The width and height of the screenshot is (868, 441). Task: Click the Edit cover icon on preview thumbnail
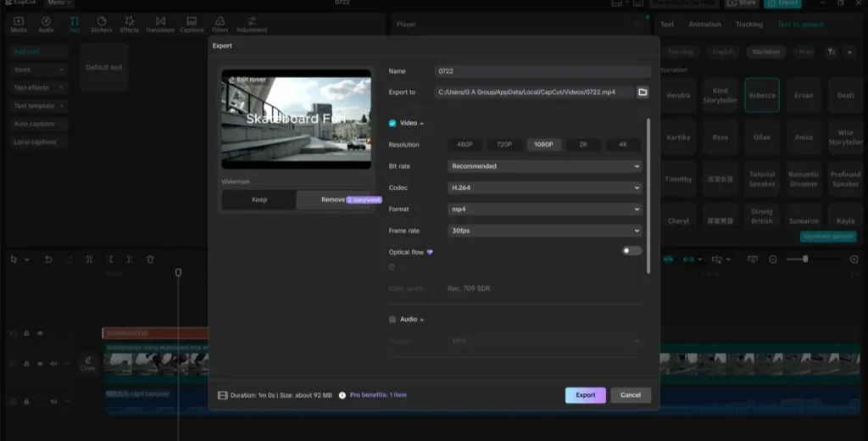coord(232,80)
